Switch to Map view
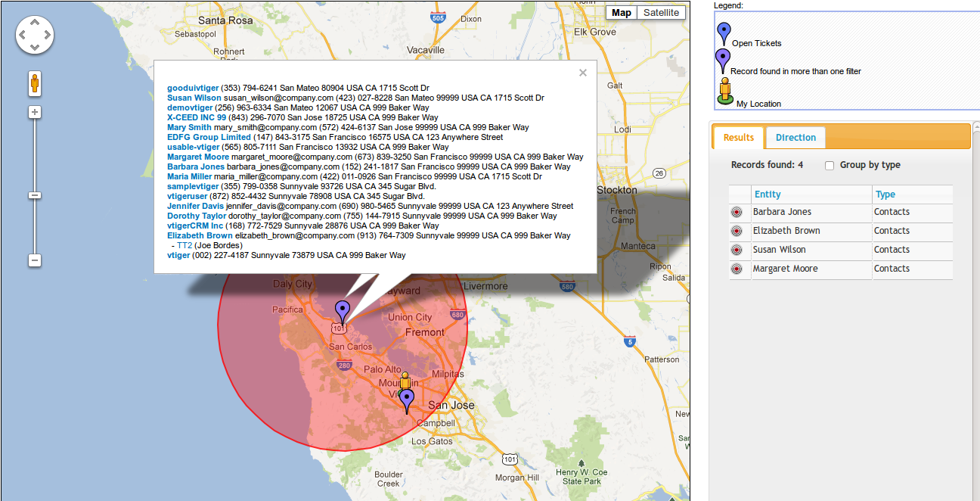The height and width of the screenshot is (501, 980). pyautogui.click(x=621, y=13)
